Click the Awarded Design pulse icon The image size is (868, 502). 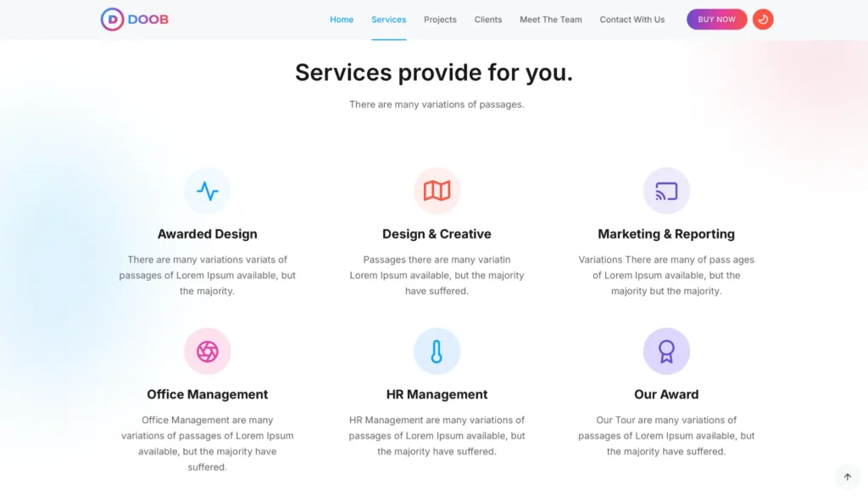point(208,191)
